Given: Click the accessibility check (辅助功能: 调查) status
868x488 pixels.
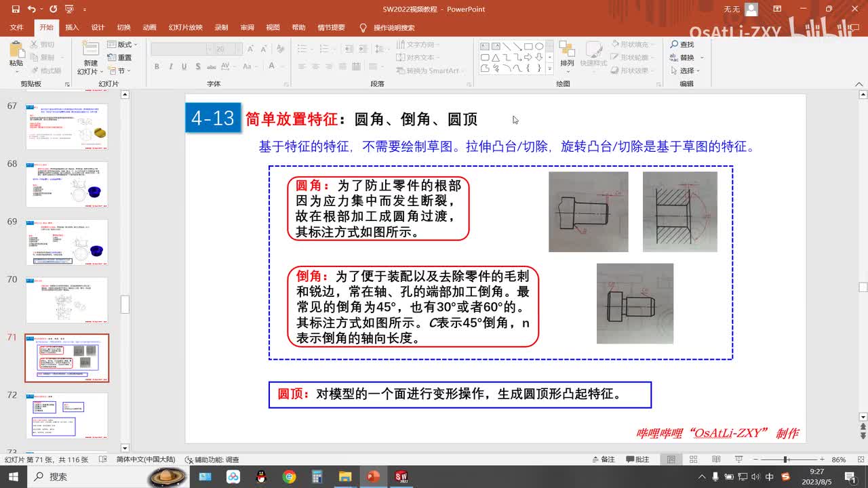Looking at the screenshot, I should tap(212, 460).
